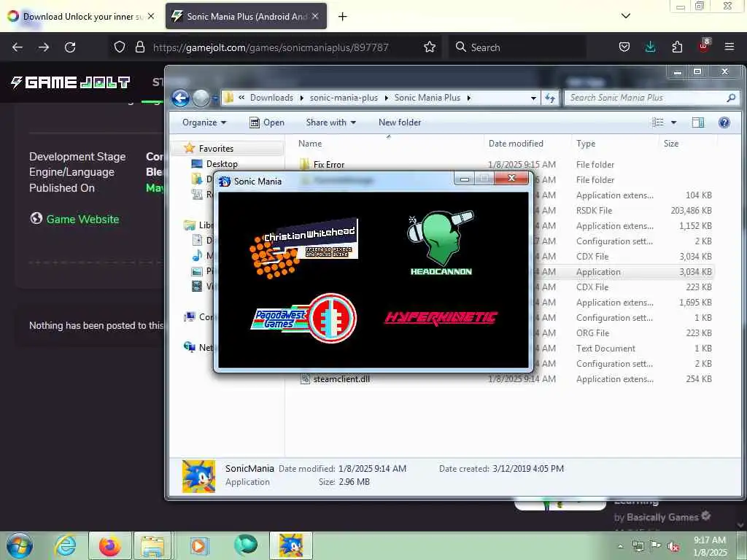Open the Game Website link
Image resolution: width=747 pixels, height=560 pixels.
pos(82,219)
